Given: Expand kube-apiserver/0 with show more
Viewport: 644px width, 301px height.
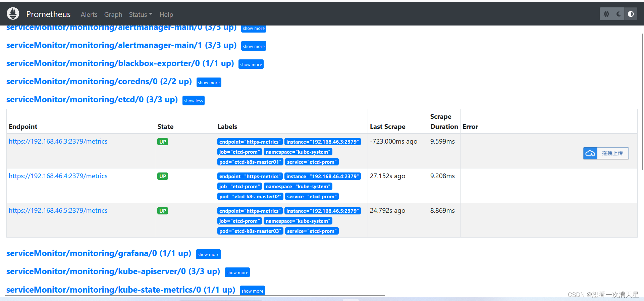Looking at the screenshot, I should (237, 272).
